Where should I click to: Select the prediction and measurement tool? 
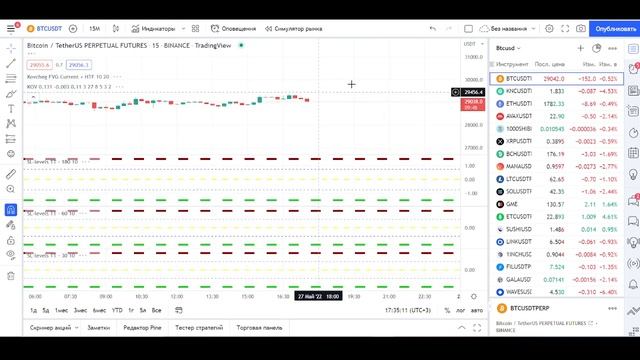pyautogui.click(x=11, y=139)
